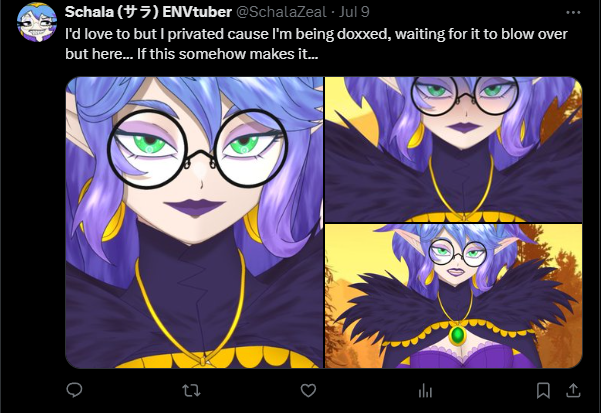
Task: Open the three-dot more options menu
Action: click(573, 13)
